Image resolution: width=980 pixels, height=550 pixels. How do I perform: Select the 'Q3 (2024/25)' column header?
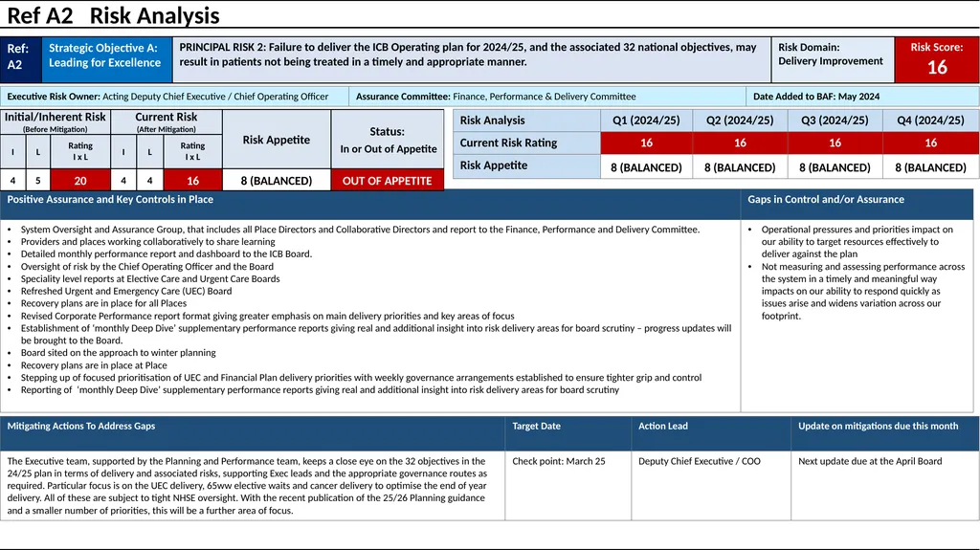[835, 120]
